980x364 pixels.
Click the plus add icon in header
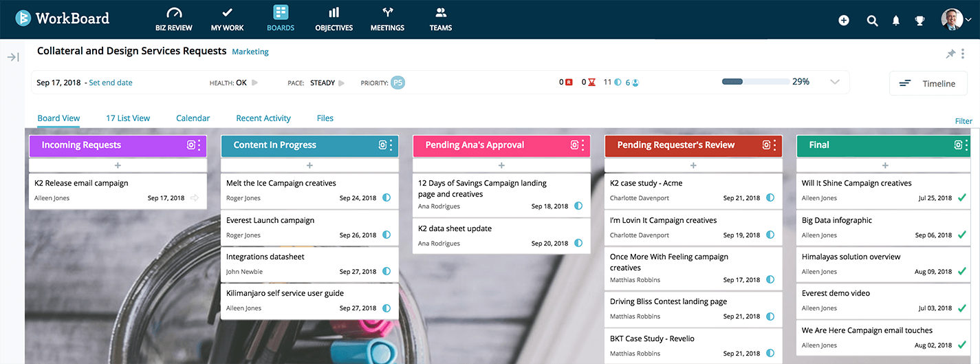point(844,21)
